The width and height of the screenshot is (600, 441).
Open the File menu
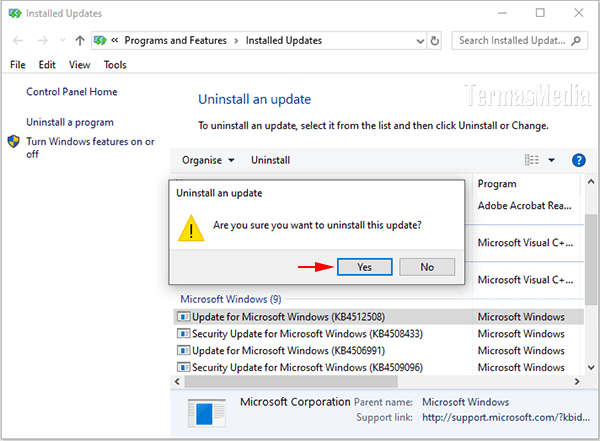18,65
